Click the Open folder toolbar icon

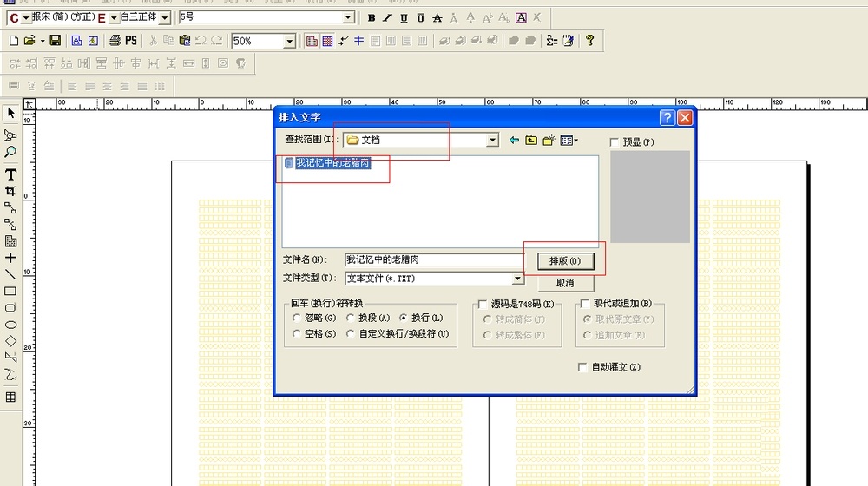click(30, 41)
